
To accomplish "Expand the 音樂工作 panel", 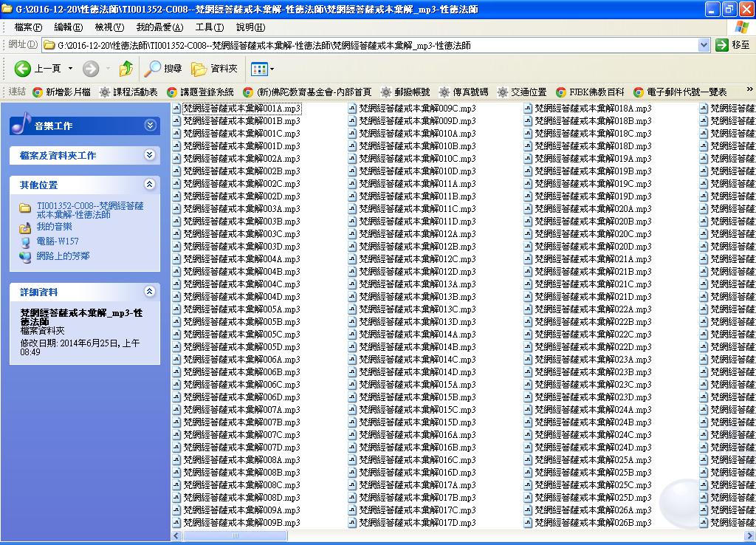I will pos(150,126).
